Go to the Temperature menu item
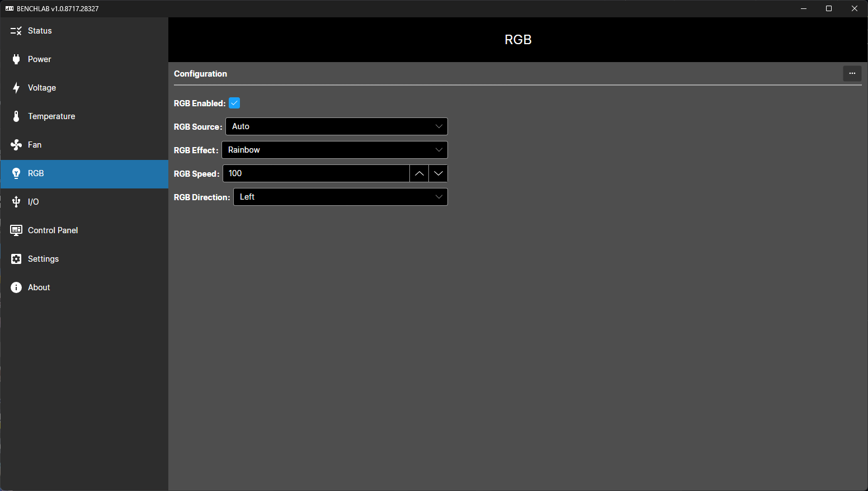Screen dimensions: 868x491 [51, 116]
